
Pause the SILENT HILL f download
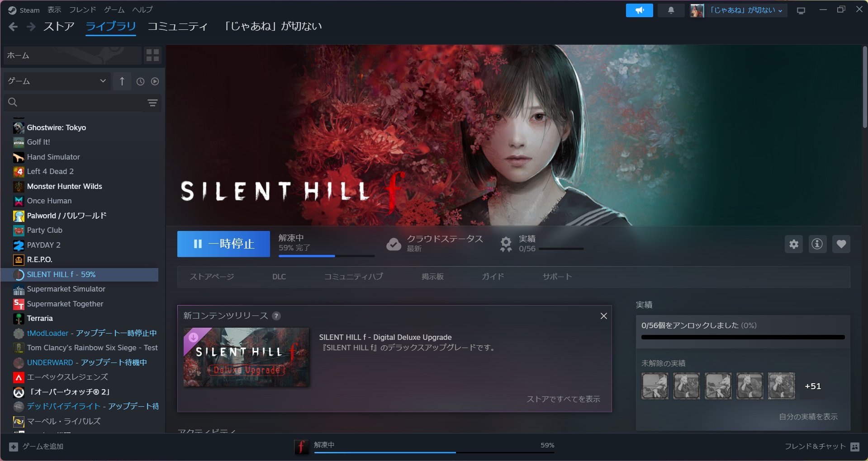(223, 244)
